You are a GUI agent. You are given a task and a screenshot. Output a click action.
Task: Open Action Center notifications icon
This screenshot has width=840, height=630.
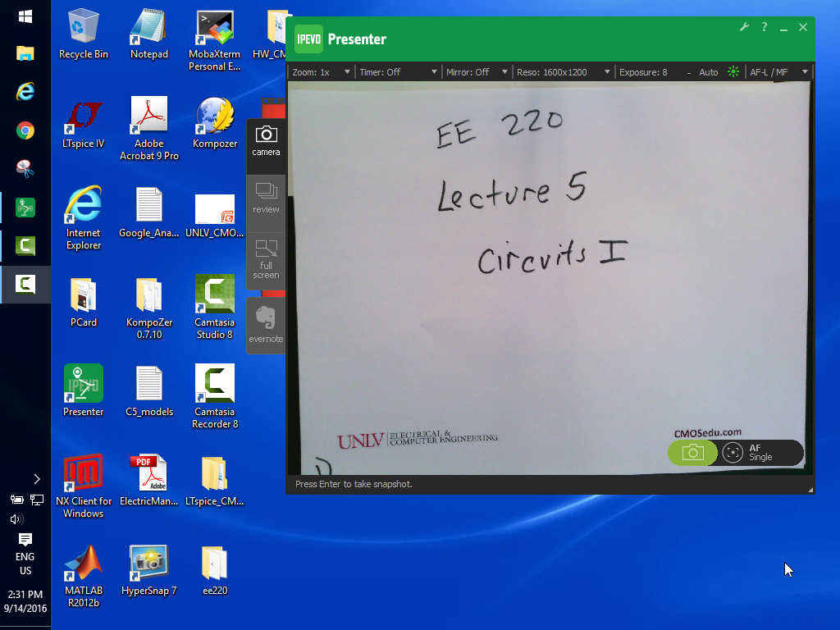tap(25, 539)
